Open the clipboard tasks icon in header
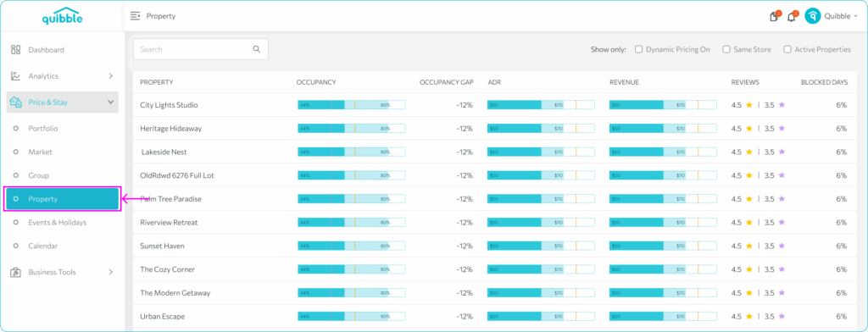Screen dimensions: 868x332 coord(774,17)
